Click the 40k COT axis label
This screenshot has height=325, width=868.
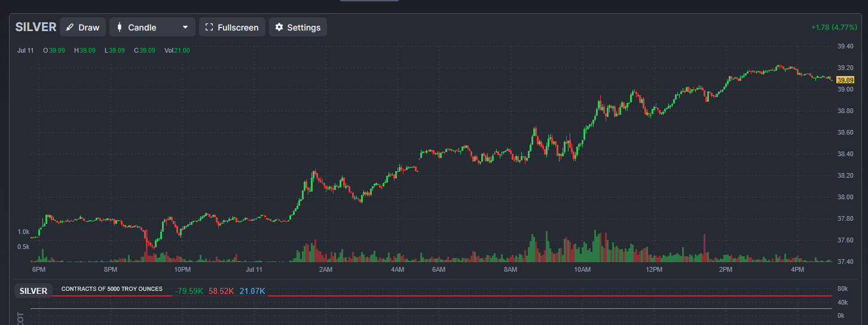pos(842,302)
